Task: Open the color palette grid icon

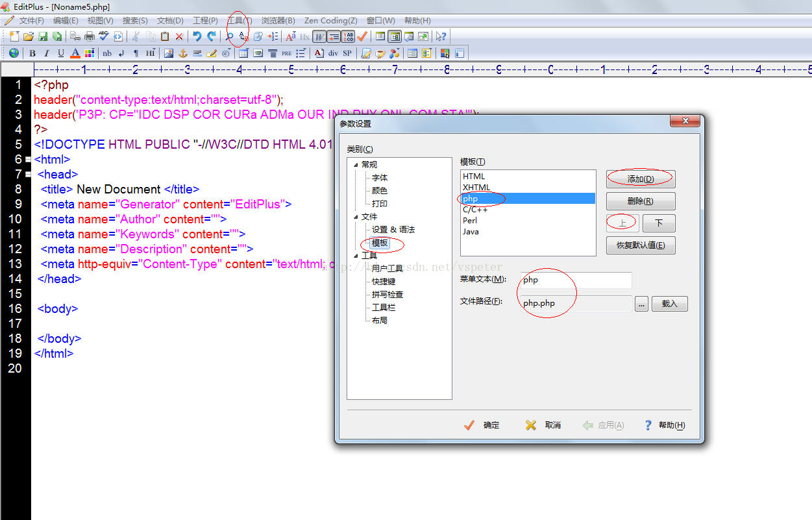Action: [90, 53]
